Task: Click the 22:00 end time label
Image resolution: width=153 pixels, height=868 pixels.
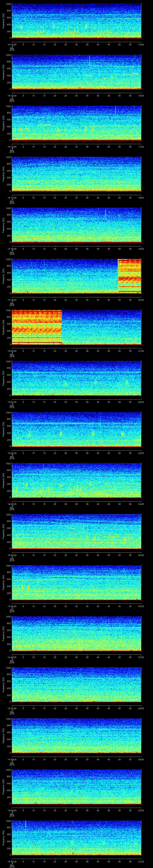Action: (141, 402)
